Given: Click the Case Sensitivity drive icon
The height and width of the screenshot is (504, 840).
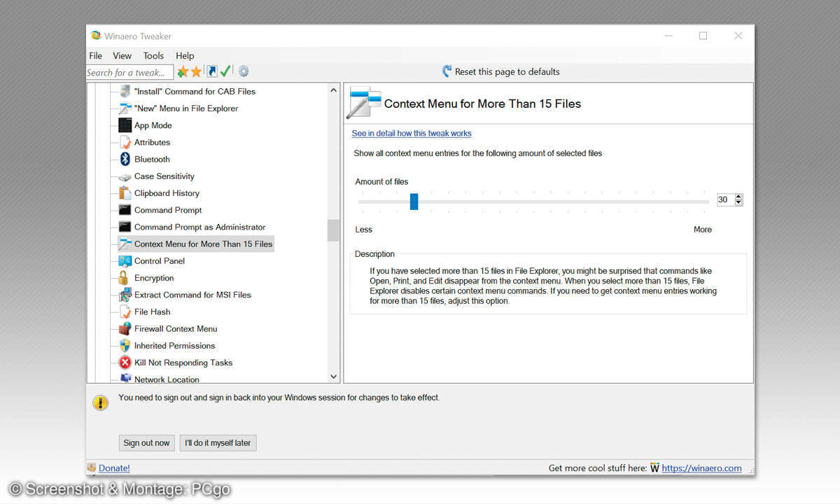Looking at the screenshot, I should coord(125,176).
